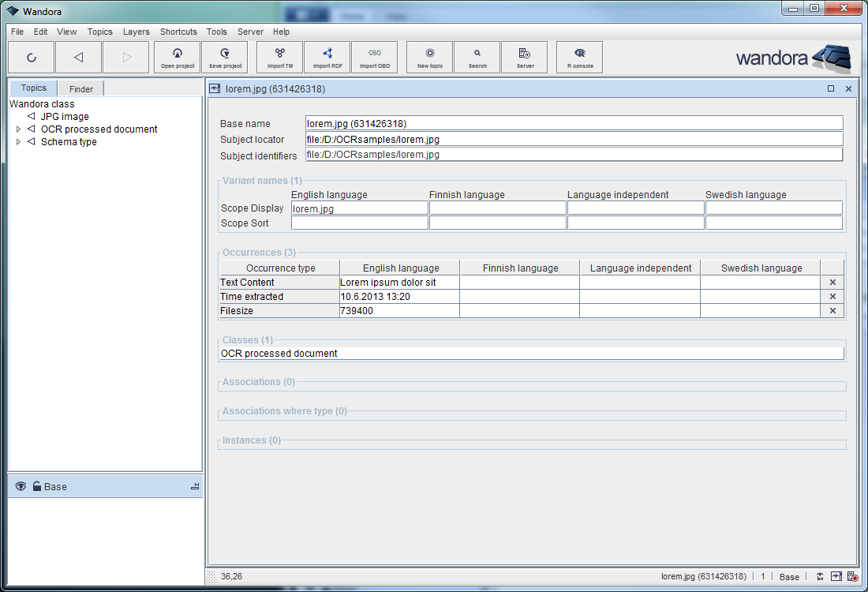868x592 pixels.
Task: Select JPG image in the topic tree
Action: click(x=65, y=117)
